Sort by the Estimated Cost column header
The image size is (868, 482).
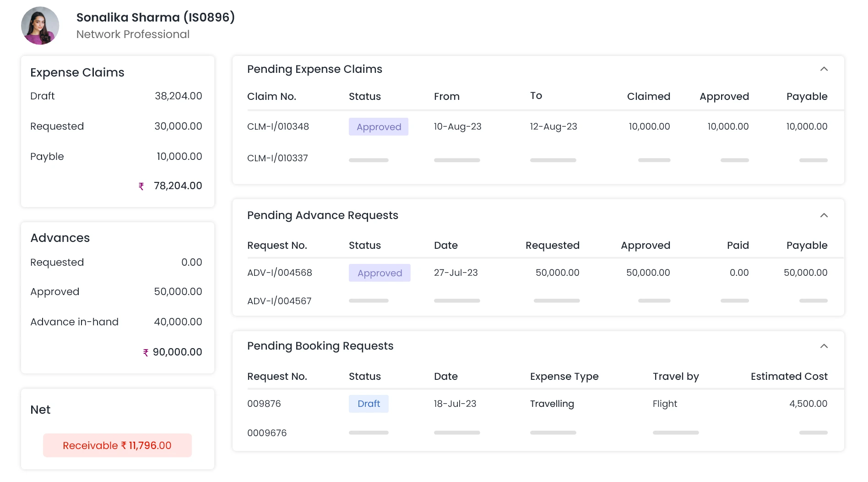pyautogui.click(x=789, y=376)
